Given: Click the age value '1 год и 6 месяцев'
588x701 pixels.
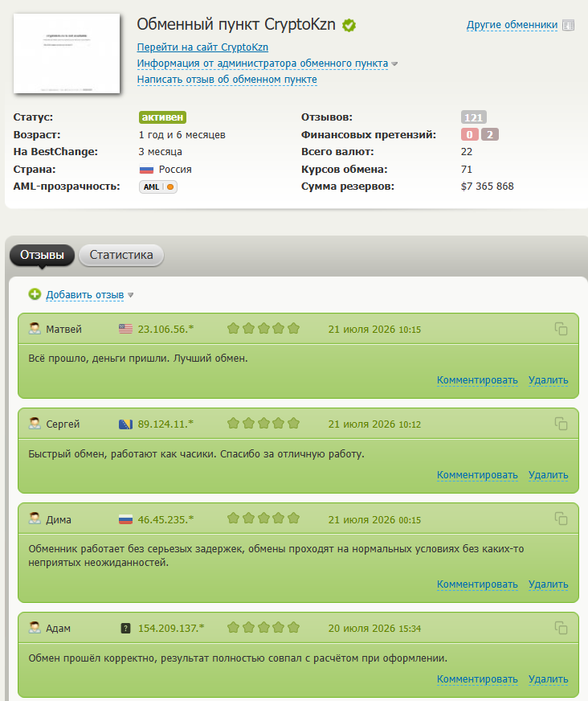Looking at the screenshot, I should coord(182,135).
